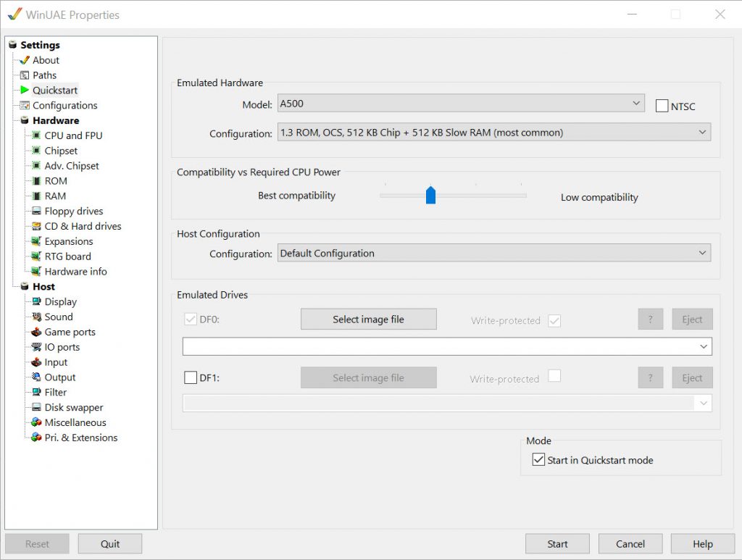The height and width of the screenshot is (560, 742).
Task: Click the DF1 question mark button
Action: (651, 377)
